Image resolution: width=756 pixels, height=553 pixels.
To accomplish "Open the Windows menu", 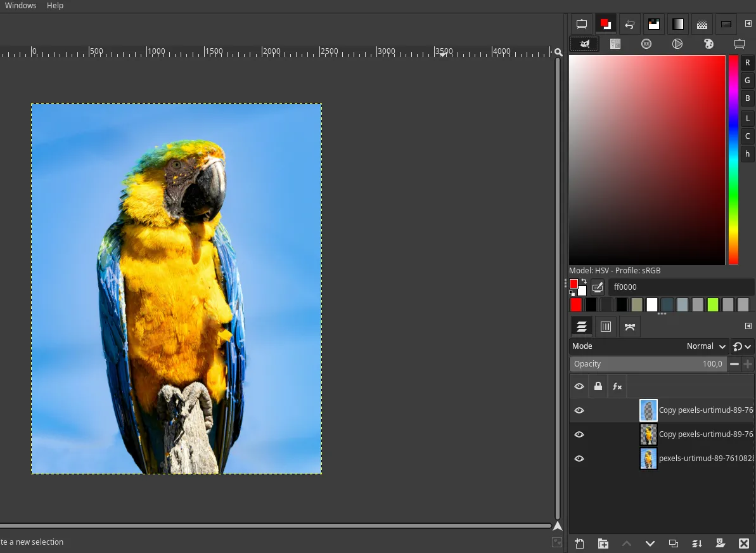I will point(20,6).
